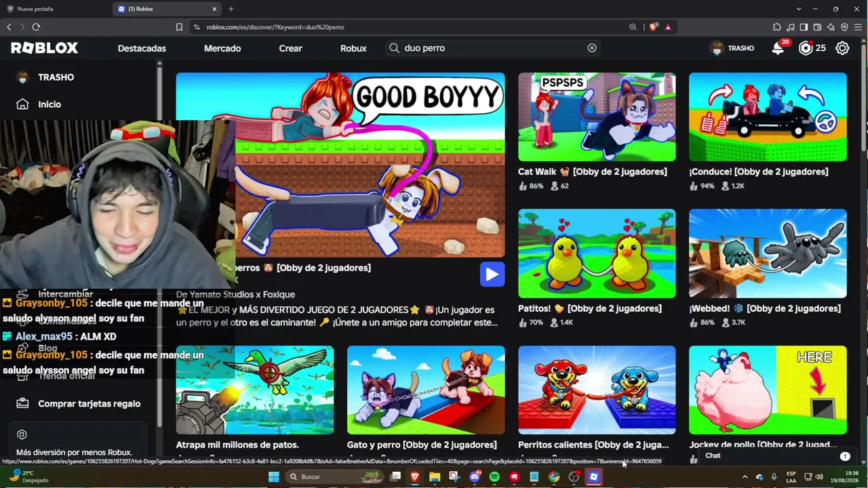View site information in address bar
Image resolution: width=868 pixels, height=488 pixels.
coord(197,27)
